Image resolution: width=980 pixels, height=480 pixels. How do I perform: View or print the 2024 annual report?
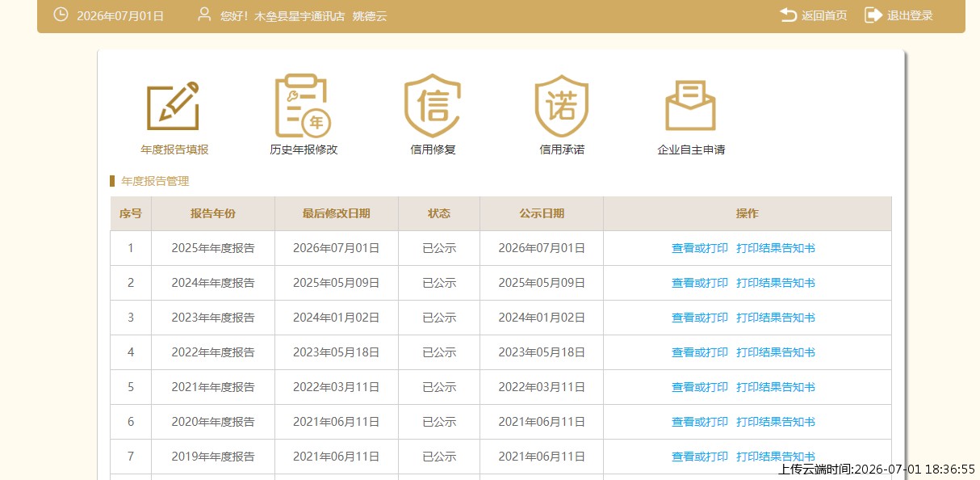pos(700,283)
